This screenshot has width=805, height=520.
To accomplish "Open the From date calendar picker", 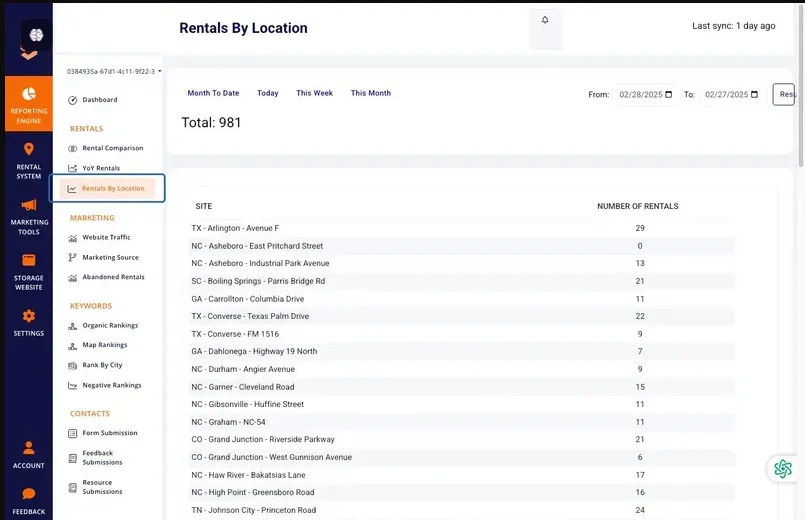I will [x=668, y=94].
